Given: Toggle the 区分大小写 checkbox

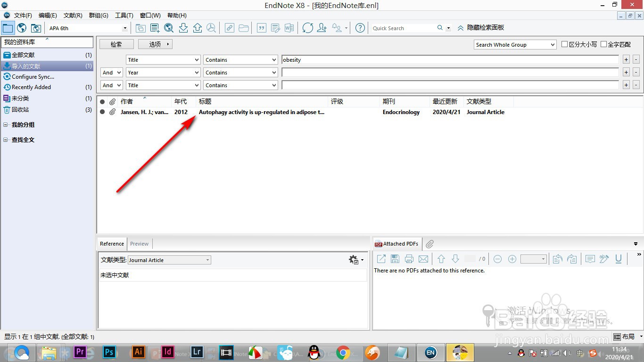Looking at the screenshot, I should (x=565, y=44).
